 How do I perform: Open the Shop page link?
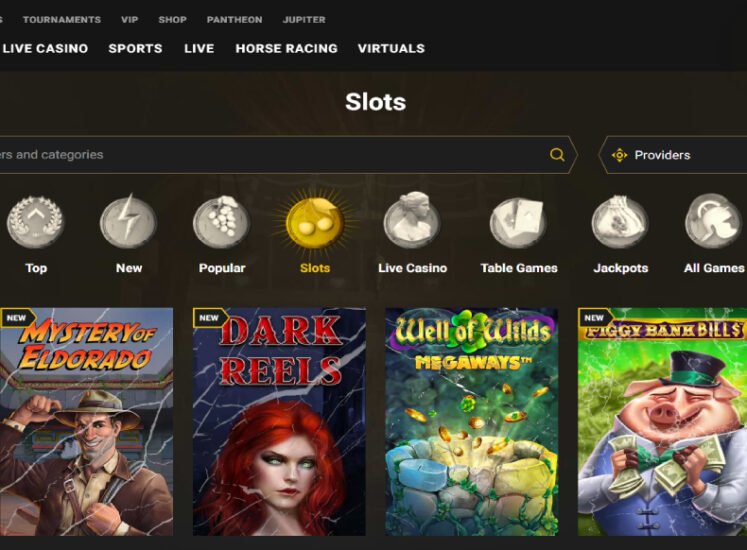coord(172,20)
